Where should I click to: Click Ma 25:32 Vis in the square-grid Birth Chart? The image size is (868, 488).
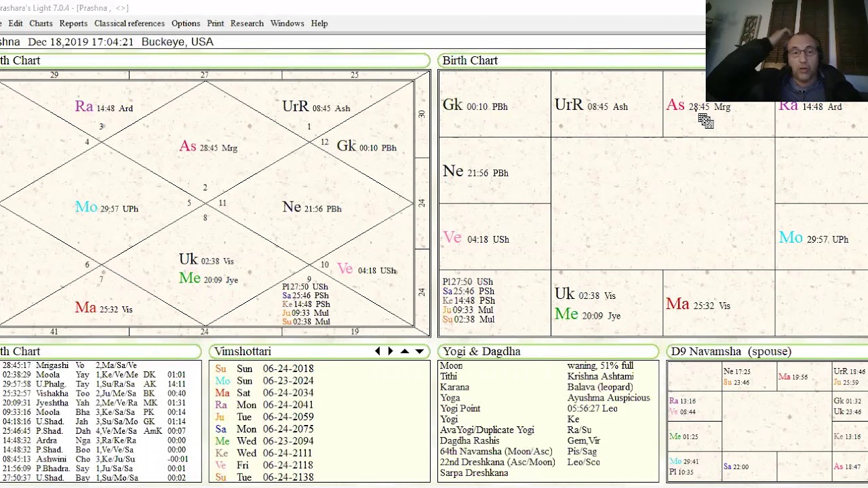pos(698,305)
